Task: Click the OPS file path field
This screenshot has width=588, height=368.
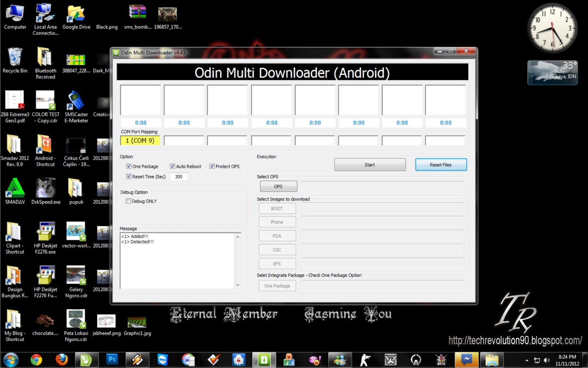Action: coord(382,187)
